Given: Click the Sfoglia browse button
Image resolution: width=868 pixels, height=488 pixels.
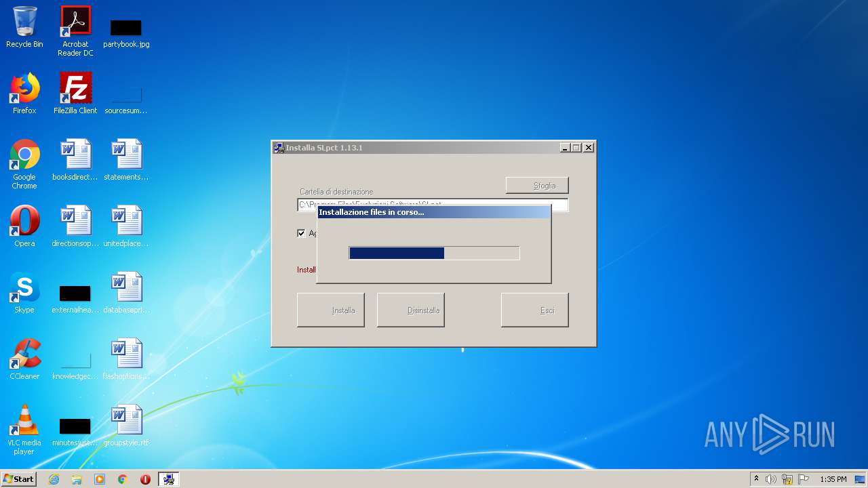Looking at the screenshot, I should [537, 185].
